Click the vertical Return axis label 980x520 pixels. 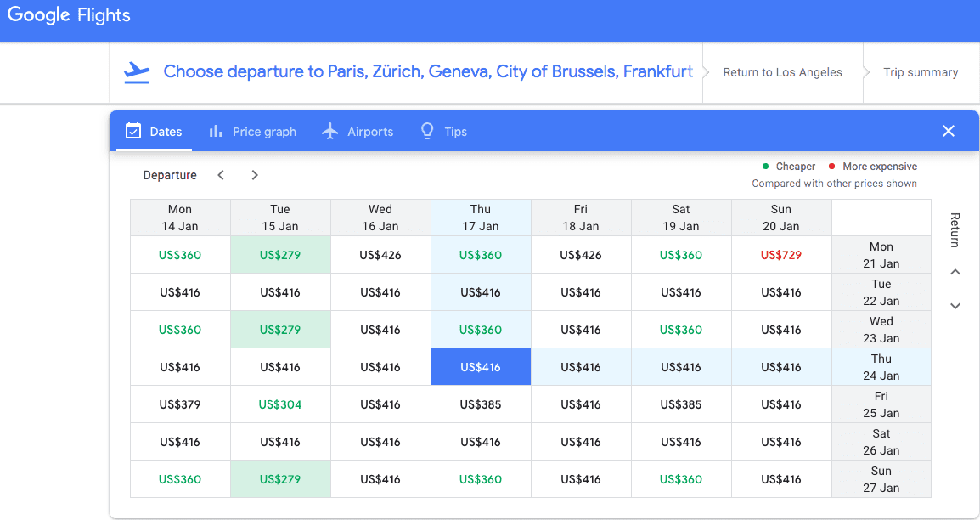955,230
